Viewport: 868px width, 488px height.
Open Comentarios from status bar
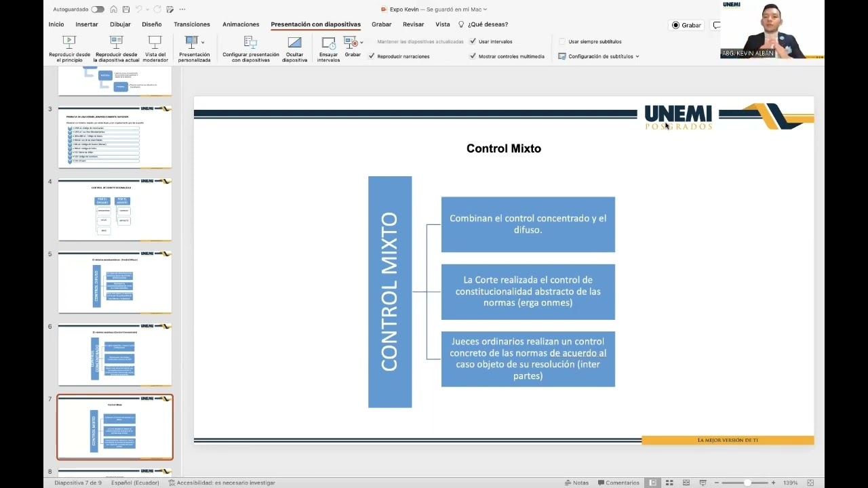pos(618,483)
